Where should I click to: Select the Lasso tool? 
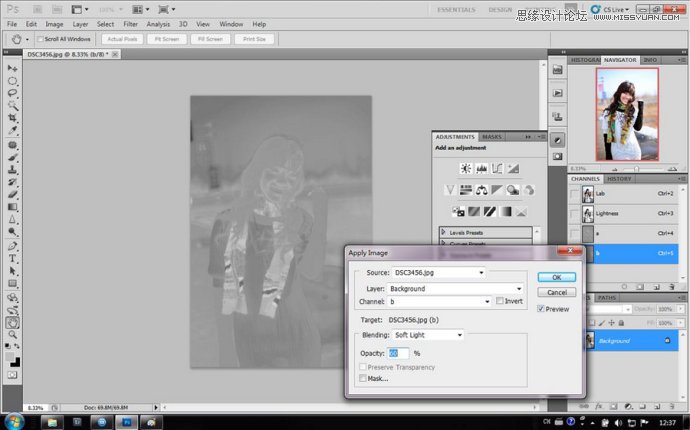[x=13, y=92]
